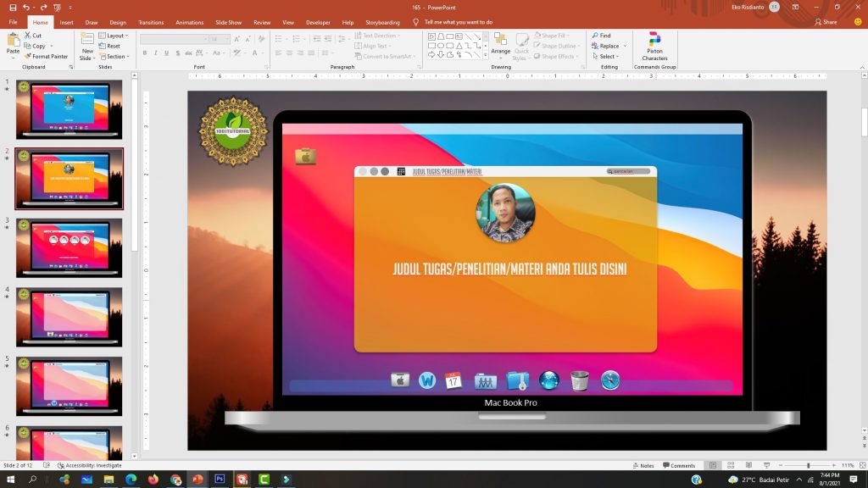Toggle the Comments pane
The width and height of the screenshot is (868, 488).
[679, 465]
